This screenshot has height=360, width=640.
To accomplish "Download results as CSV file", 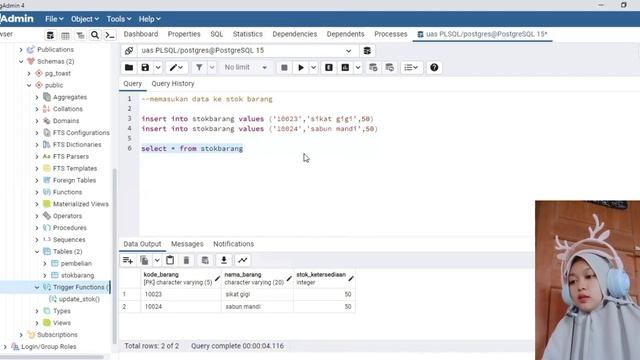I will (x=224, y=260).
